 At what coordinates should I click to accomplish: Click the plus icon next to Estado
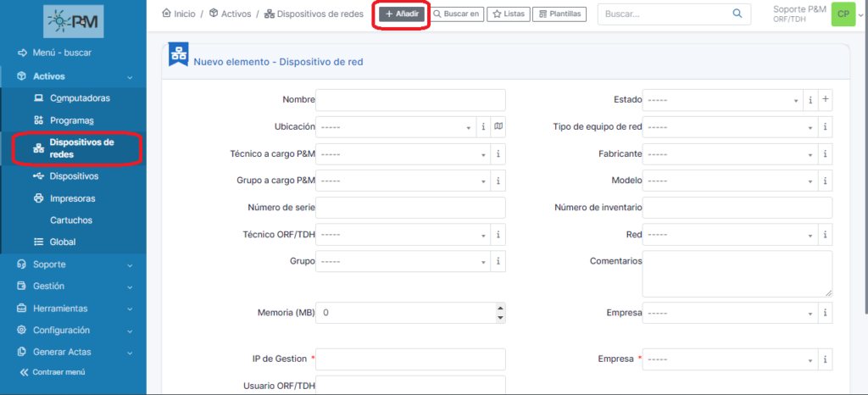coord(826,100)
